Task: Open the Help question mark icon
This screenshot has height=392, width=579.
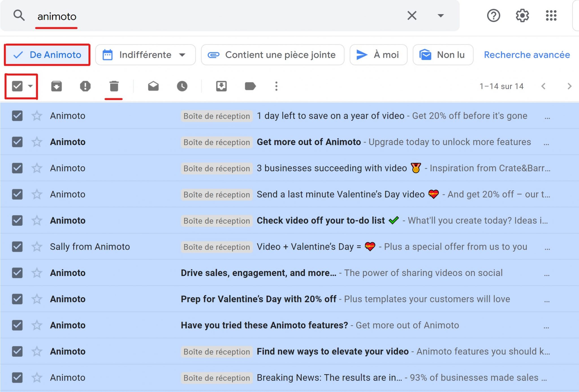Action: pyautogui.click(x=493, y=15)
